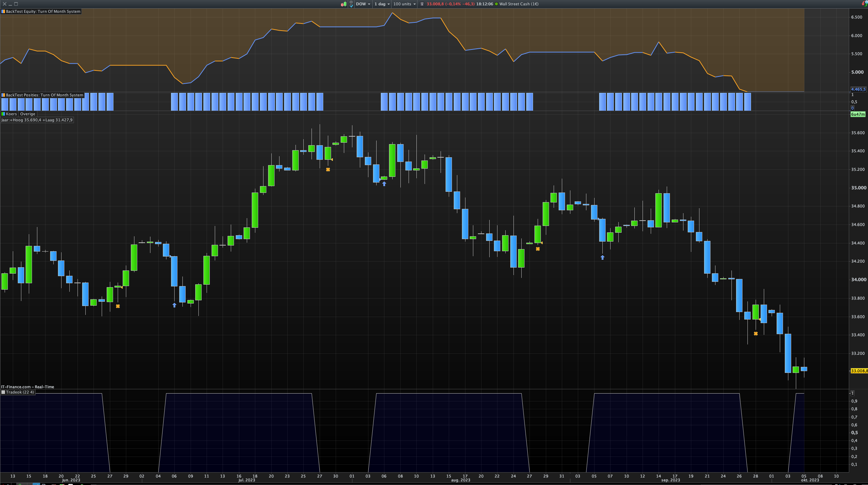
Task: Click the Wall Street Cash (1€) title
Action: pos(519,4)
